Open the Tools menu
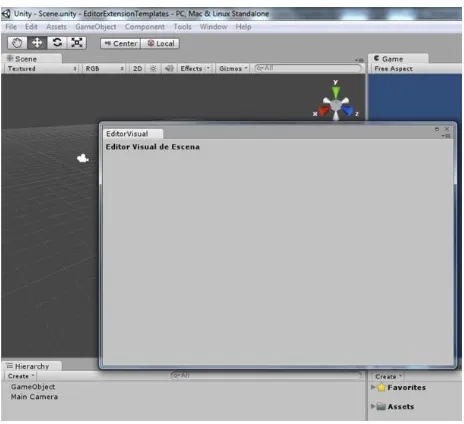 pos(182,27)
